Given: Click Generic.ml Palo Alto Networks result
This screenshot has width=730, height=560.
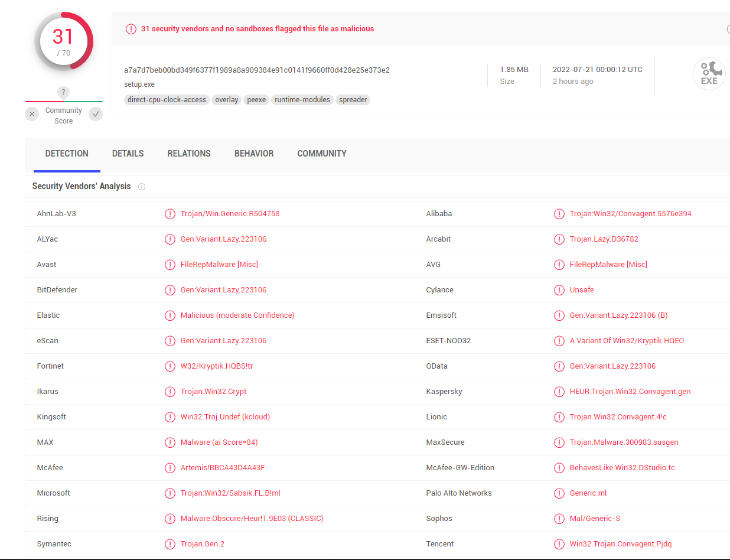Looking at the screenshot, I should click(588, 493).
